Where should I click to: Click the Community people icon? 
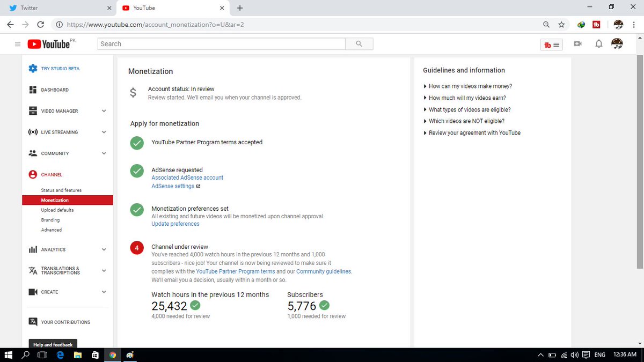point(33,153)
